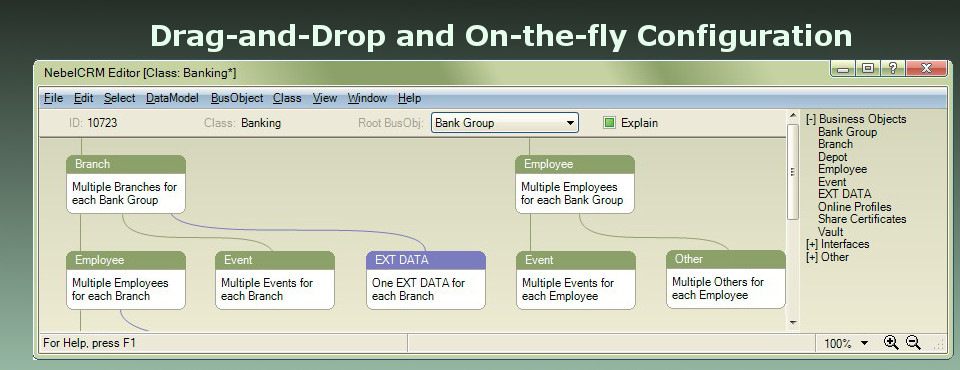Expand the Other tree node in sidebar
960x370 pixels.
coord(812,257)
